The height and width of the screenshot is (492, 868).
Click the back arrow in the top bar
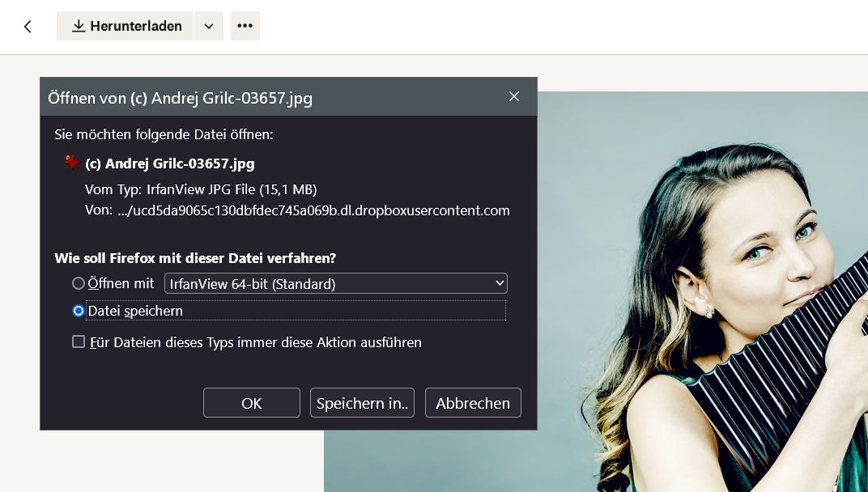(28, 26)
